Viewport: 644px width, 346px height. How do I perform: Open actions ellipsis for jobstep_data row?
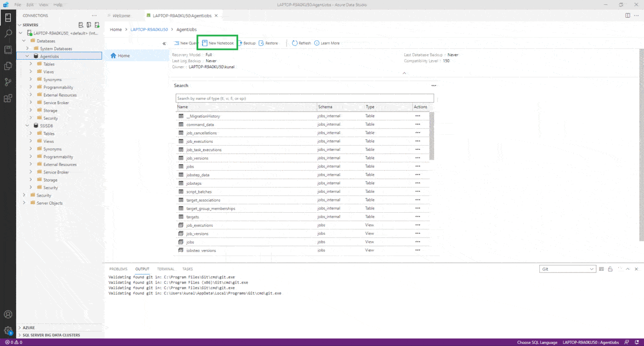coord(418,175)
